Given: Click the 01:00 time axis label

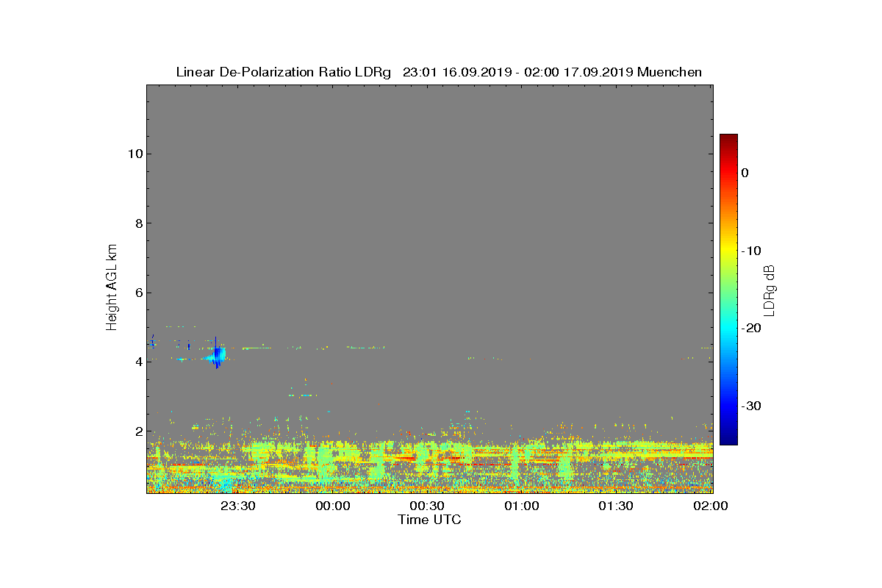Looking at the screenshot, I should (x=522, y=506).
